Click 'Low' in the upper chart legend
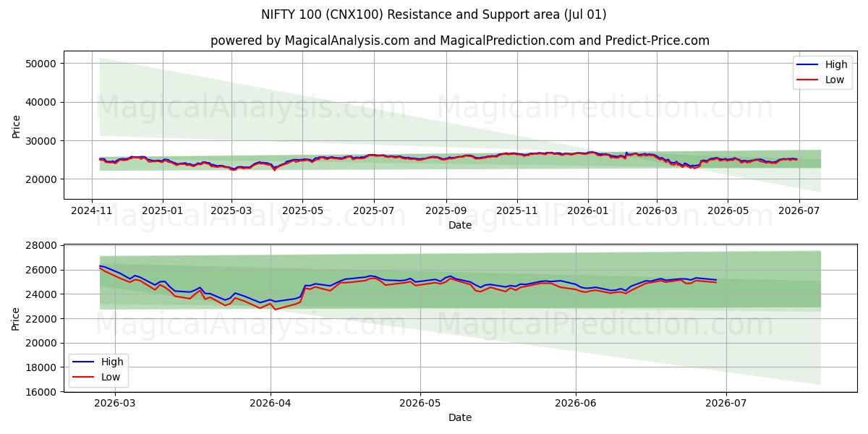 [x=835, y=80]
